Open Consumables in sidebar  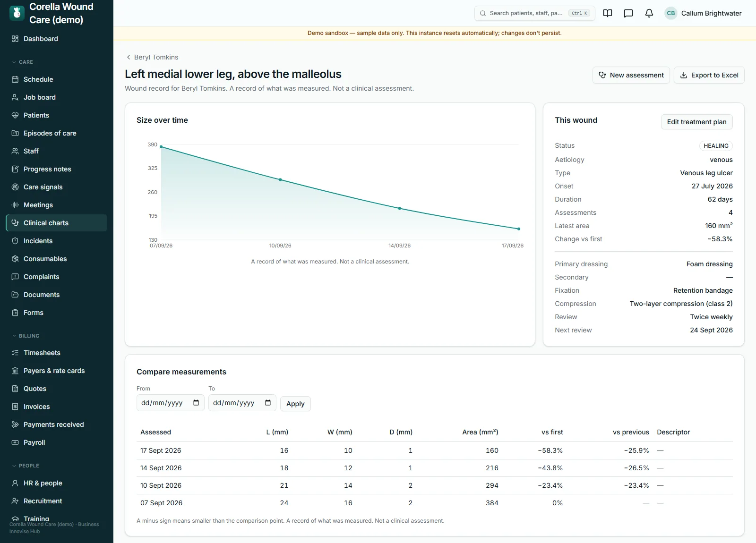click(x=57, y=259)
